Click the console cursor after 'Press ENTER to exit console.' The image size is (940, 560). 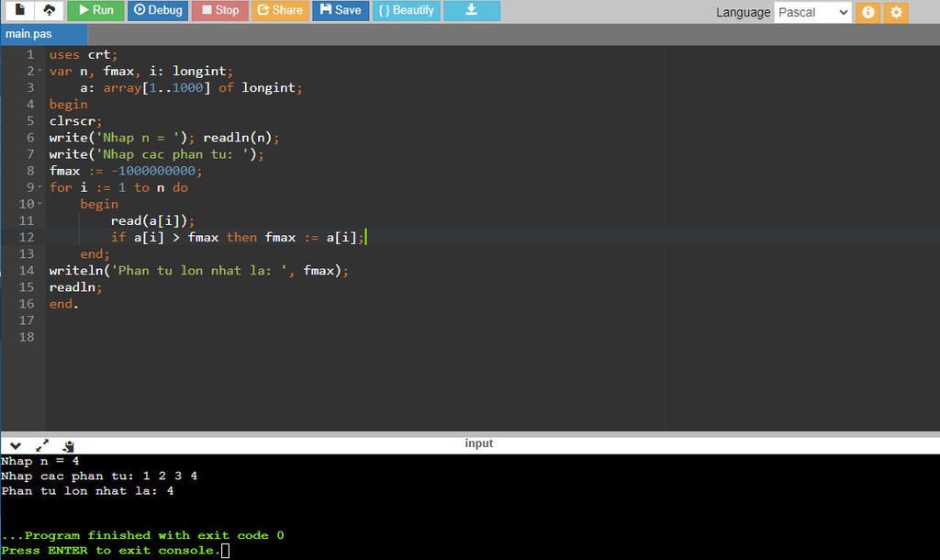coord(226,551)
